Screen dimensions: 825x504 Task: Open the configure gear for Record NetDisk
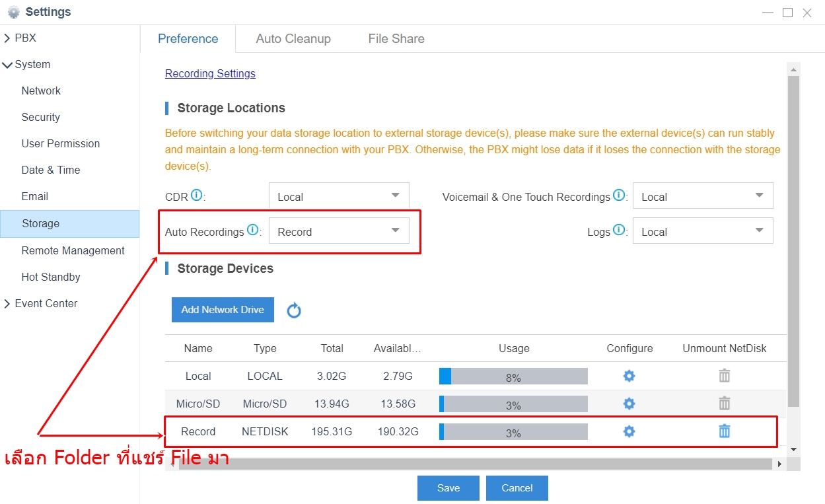tap(629, 431)
